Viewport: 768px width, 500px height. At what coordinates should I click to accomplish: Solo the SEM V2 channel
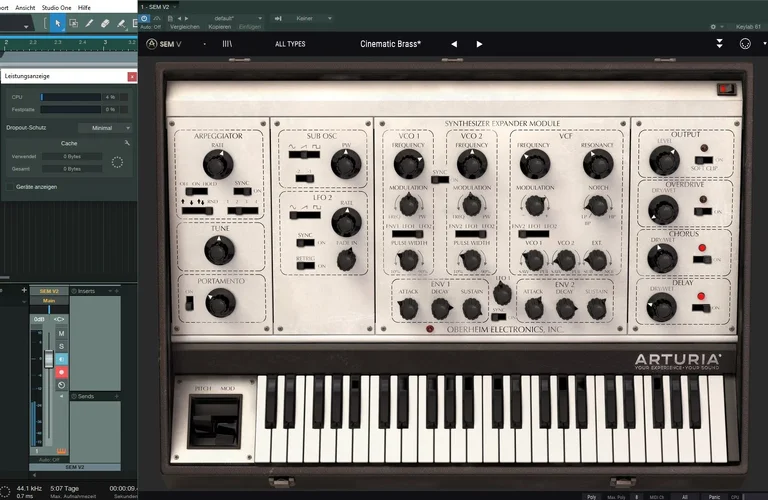[61, 346]
